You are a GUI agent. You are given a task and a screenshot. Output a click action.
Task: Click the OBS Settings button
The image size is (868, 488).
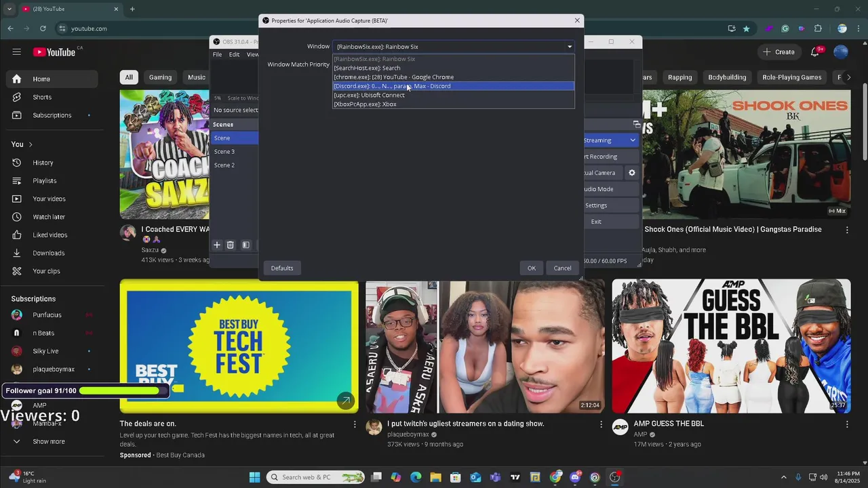coord(610,205)
